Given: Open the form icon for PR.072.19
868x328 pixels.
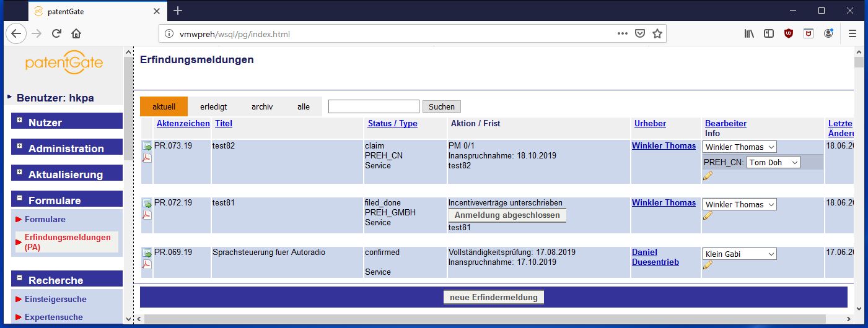Looking at the screenshot, I should (x=147, y=204).
